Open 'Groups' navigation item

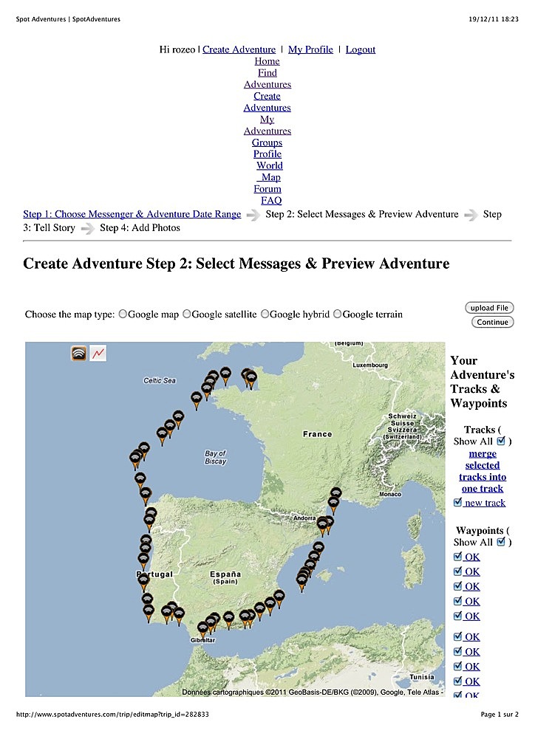(x=267, y=142)
